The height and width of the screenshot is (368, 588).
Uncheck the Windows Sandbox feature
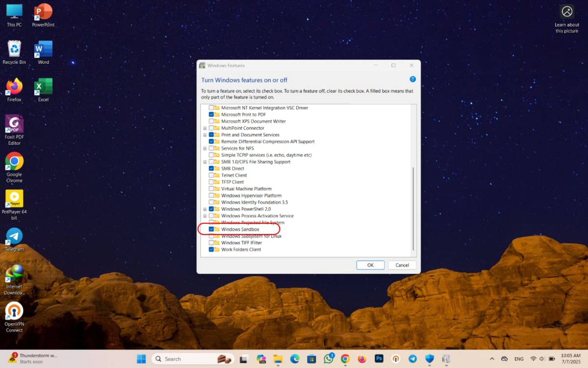[212, 229]
